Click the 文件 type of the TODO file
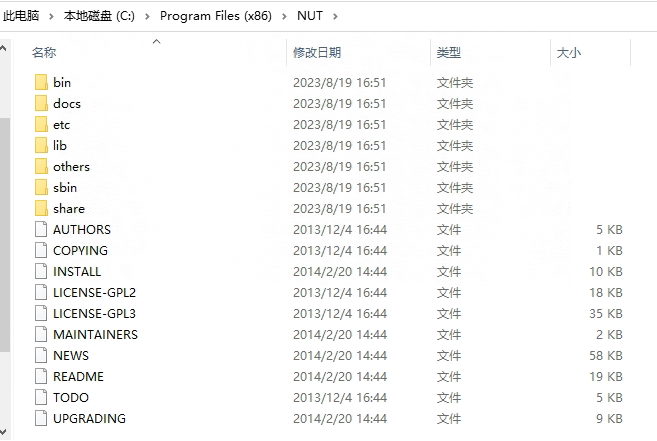Screen dimensions: 657x441 pos(449,397)
